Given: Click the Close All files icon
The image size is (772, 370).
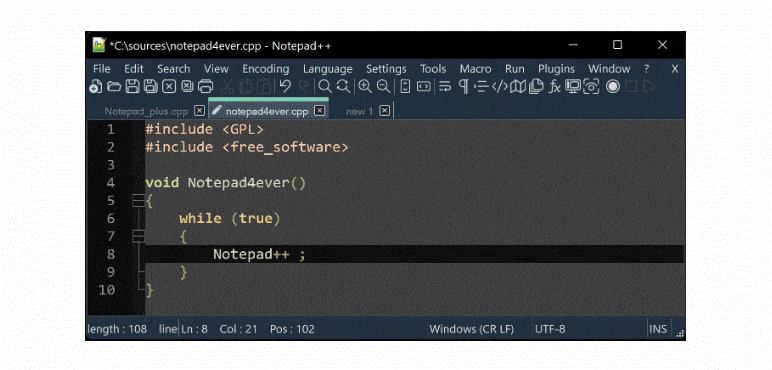Looking at the screenshot, I should [x=187, y=87].
